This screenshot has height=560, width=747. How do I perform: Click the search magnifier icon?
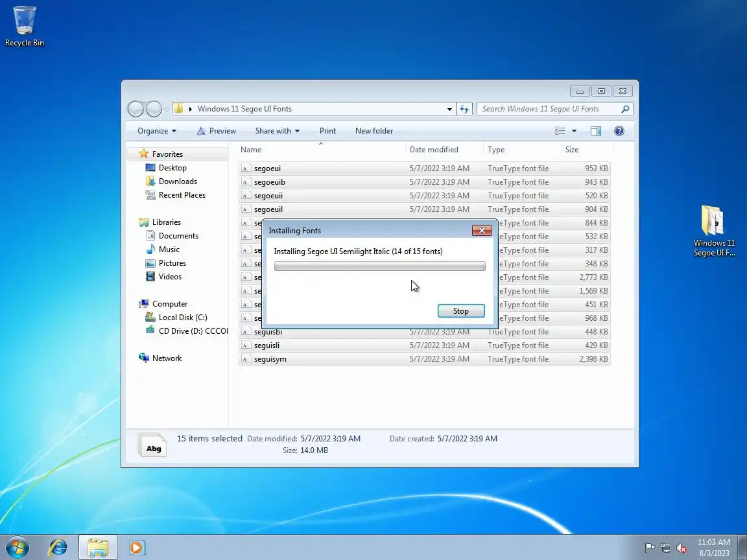tap(626, 109)
